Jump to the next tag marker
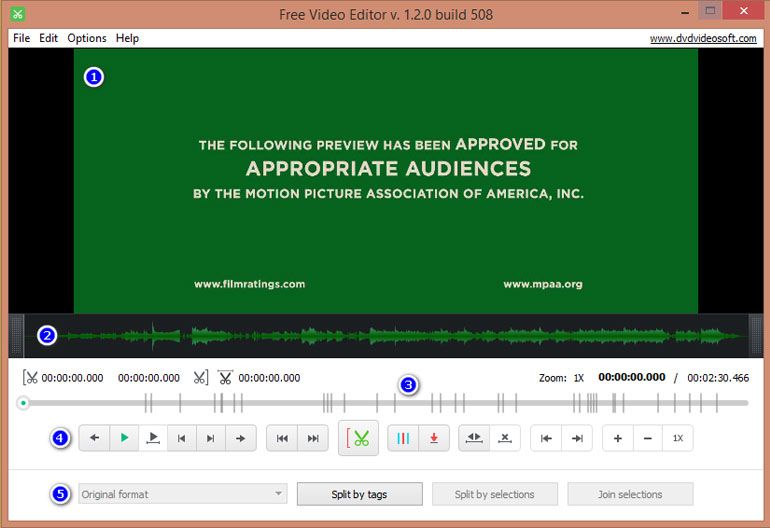Image resolution: width=770 pixels, height=528 pixels. [x=313, y=438]
